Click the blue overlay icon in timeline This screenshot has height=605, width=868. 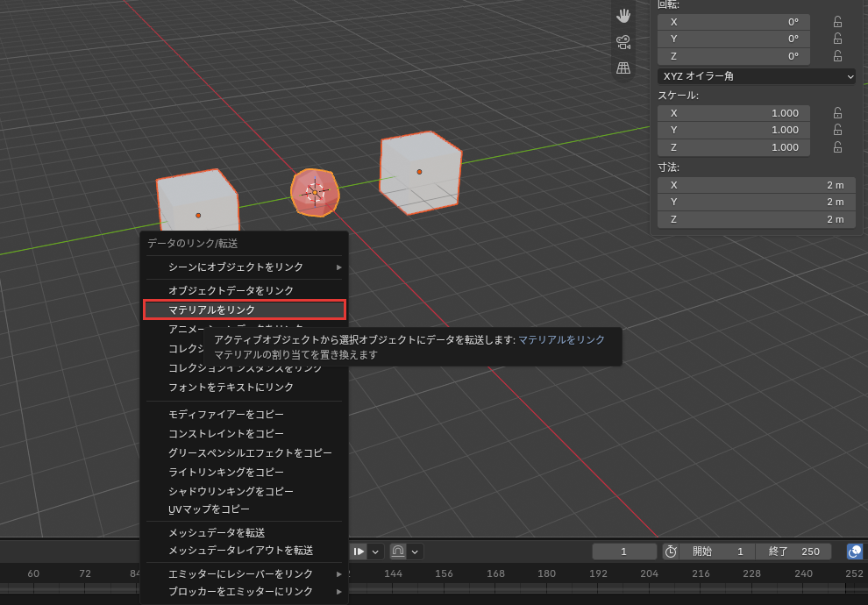(x=855, y=552)
